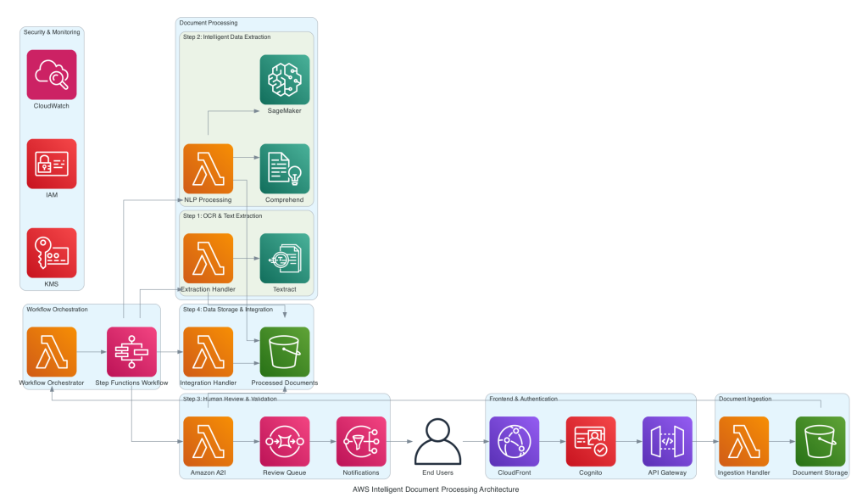
Task: Select the Review Queue text label
Action: pyautogui.click(x=285, y=472)
